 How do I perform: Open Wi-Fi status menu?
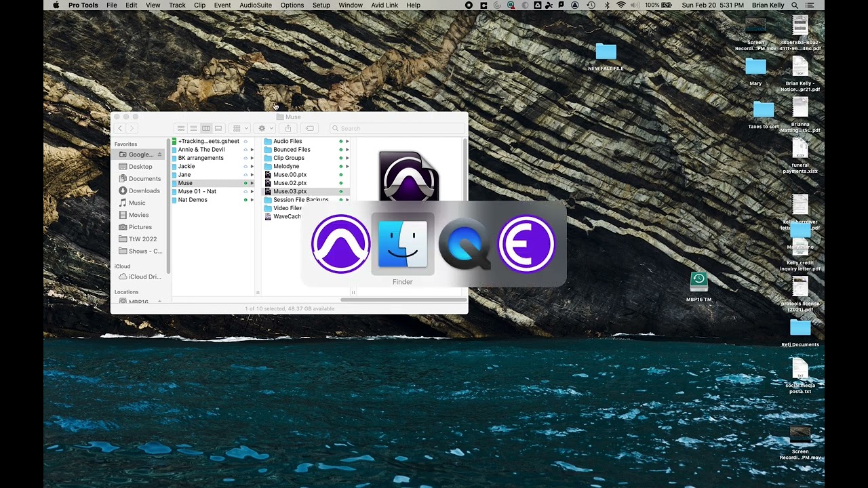pyautogui.click(x=621, y=5)
